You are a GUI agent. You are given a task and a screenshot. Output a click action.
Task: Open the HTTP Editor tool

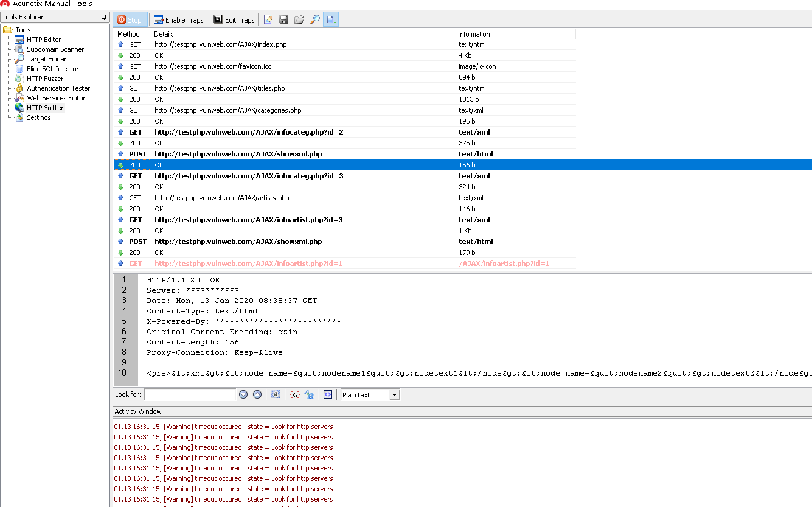(44, 40)
